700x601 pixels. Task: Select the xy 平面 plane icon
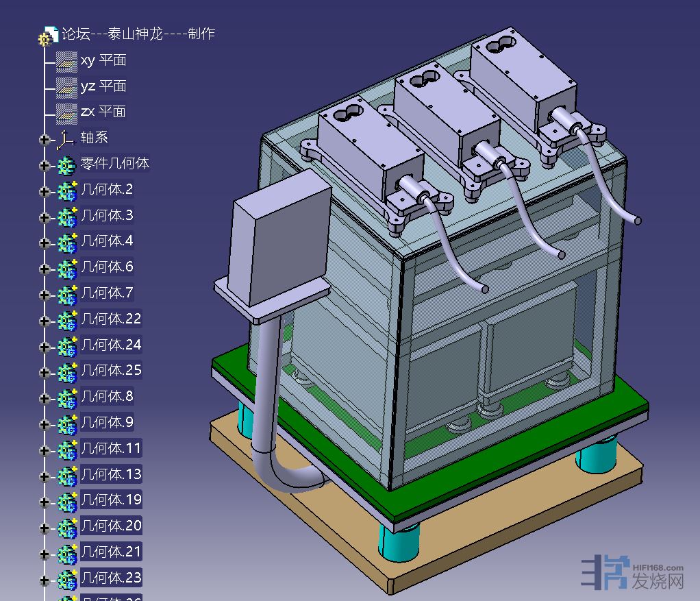point(66,61)
